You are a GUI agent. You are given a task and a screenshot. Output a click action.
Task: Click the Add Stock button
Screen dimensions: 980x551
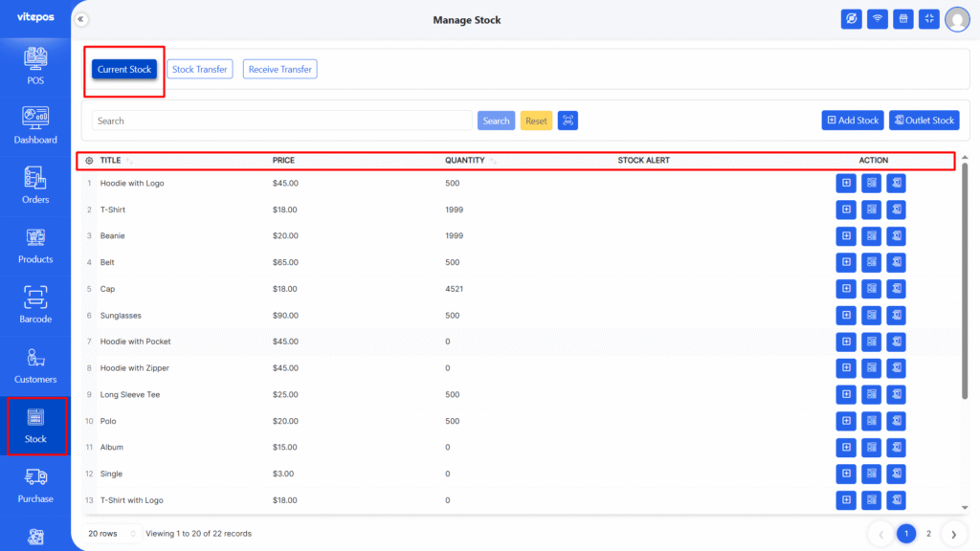pyautogui.click(x=853, y=120)
